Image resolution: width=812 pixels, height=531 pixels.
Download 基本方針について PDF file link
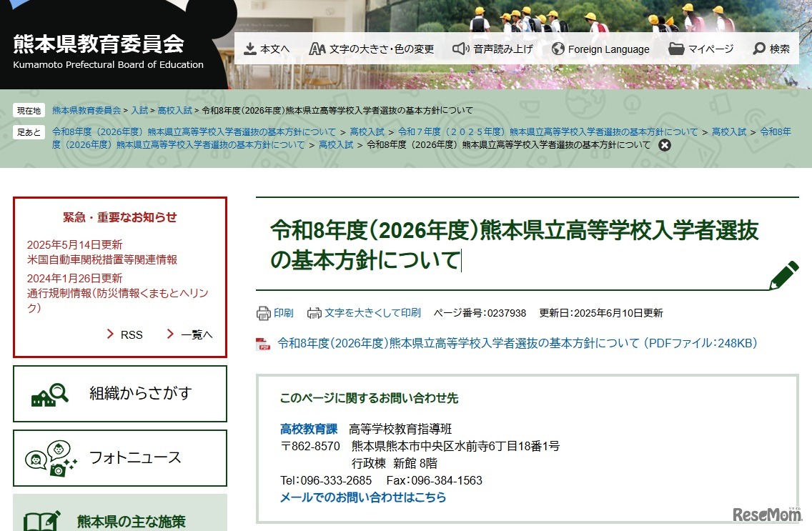517,343
